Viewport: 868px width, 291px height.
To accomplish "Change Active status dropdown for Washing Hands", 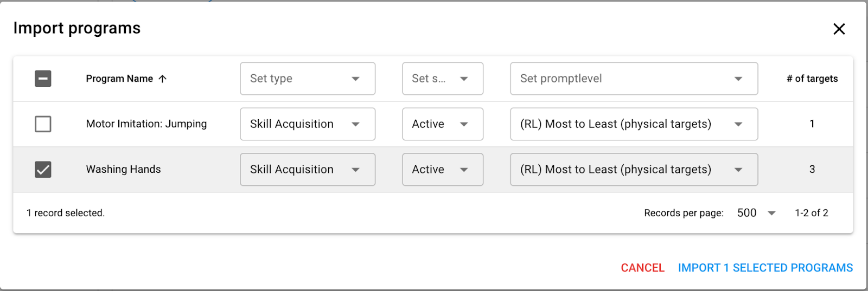I will [442, 170].
